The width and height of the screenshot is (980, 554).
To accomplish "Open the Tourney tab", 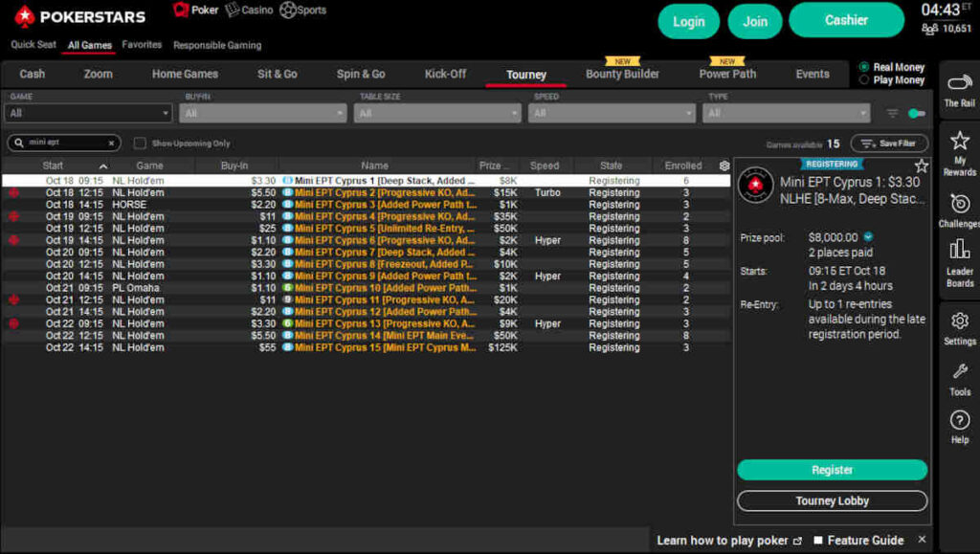I will (526, 75).
